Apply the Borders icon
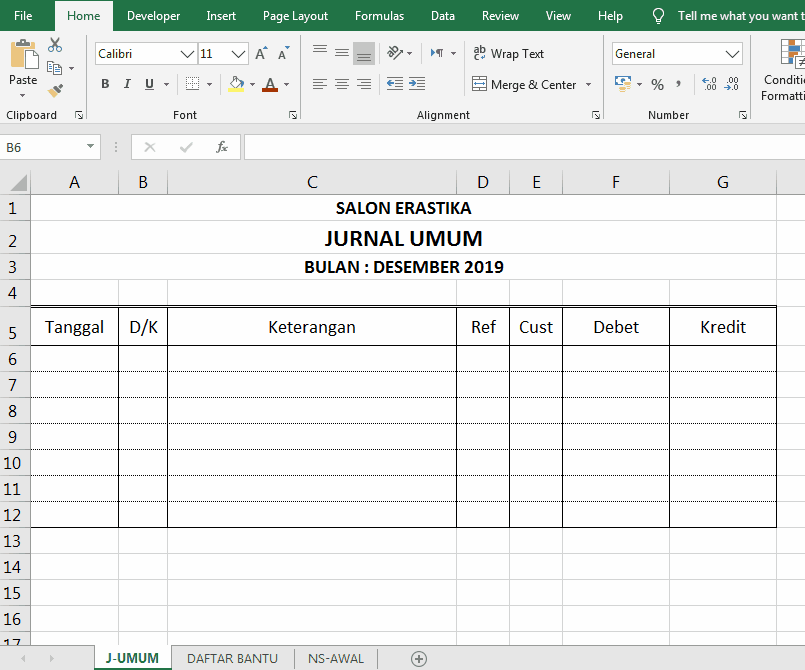Screen dimensions: 805x670 [193, 84]
